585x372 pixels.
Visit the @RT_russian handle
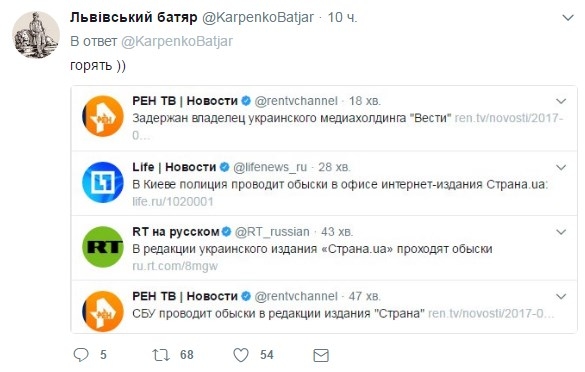click(x=272, y=232)
